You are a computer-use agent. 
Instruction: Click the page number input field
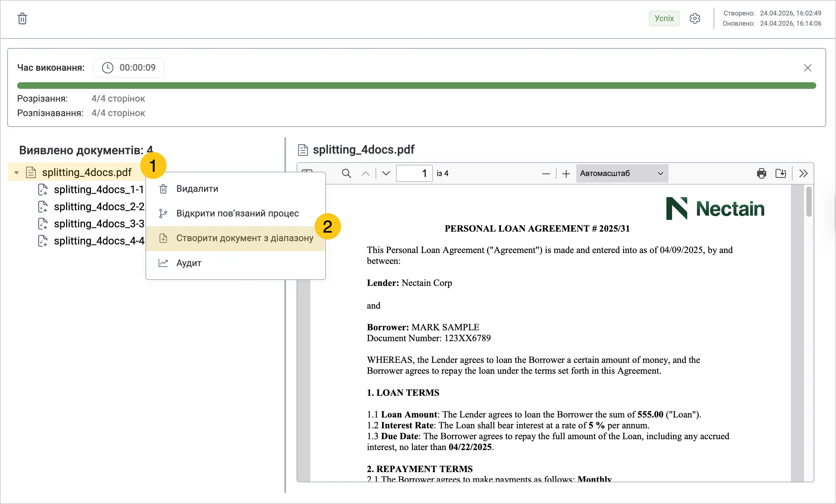pyautogui.click(x=414, y=173)
